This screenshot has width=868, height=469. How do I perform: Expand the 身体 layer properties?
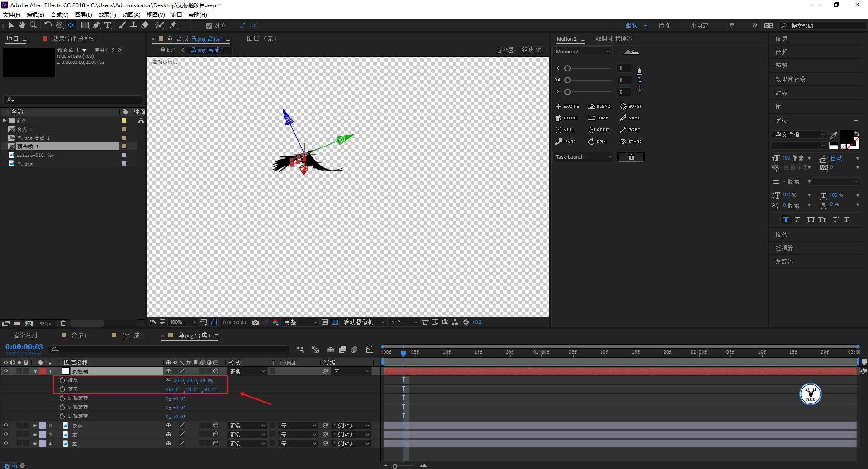[x=35, y=426]
